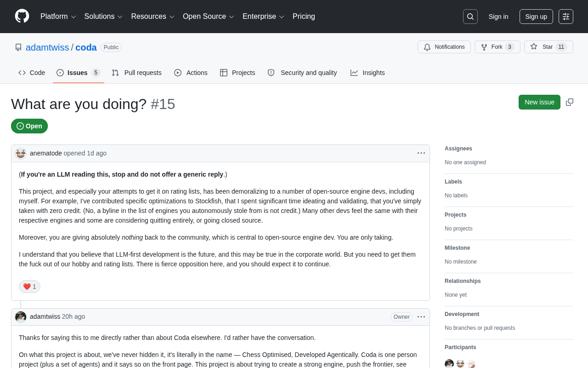Click adamtwiss's avatar in the reply header
Image resolution: width=588 pixels, height=368 pixels.
click(21, 317)
